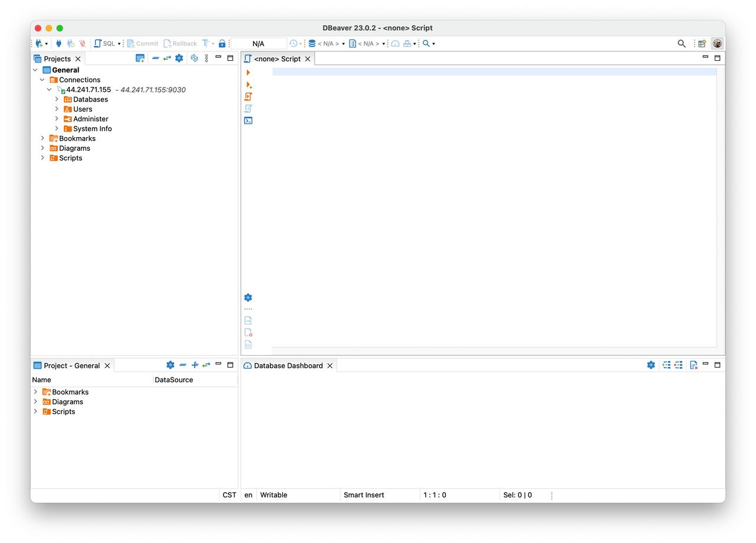The image size is (756, 543).
Task: Open the Database Navigator configuration gear
Action: [x=179, y=58]
